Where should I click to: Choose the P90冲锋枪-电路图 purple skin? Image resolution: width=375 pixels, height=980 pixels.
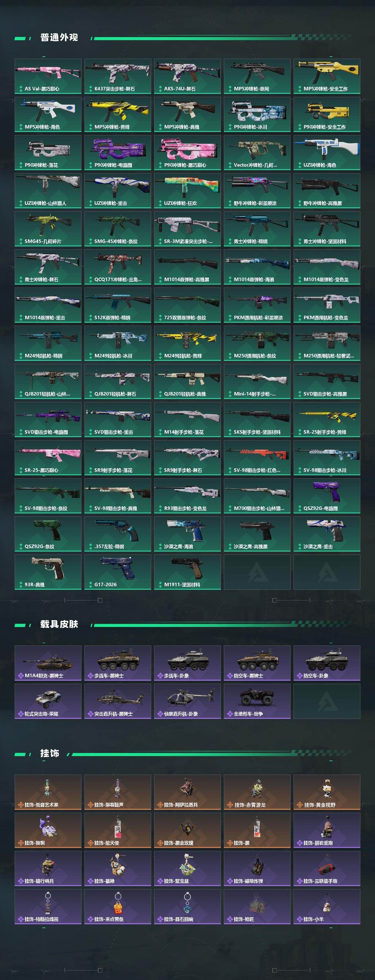click(x=118, y=153)
